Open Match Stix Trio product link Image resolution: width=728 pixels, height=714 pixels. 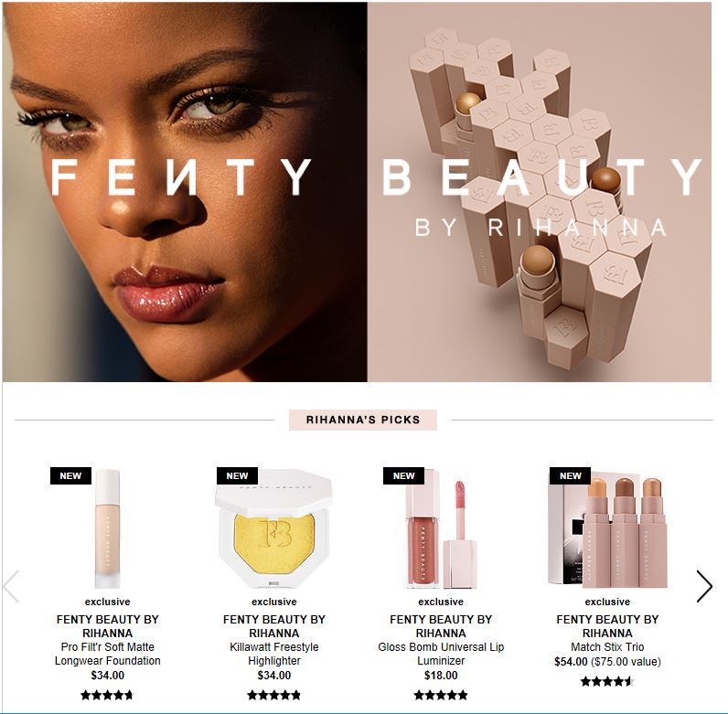(x=607, y=646)
